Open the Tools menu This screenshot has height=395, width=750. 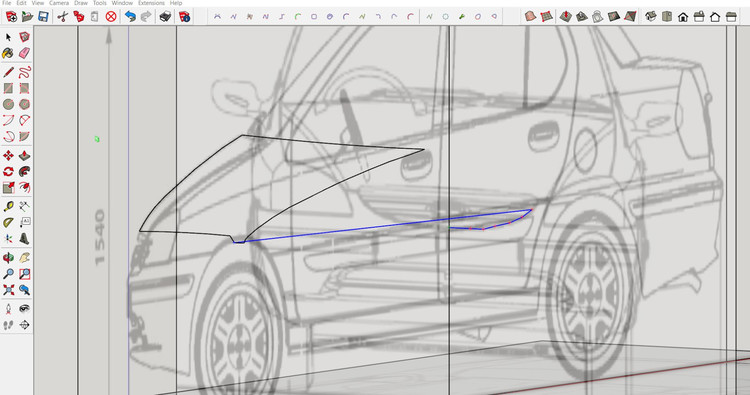[x=99, y=3]
